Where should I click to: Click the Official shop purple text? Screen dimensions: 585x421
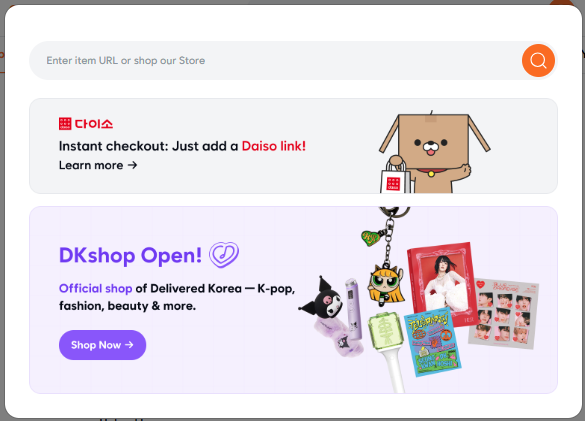tap(96, 288)
